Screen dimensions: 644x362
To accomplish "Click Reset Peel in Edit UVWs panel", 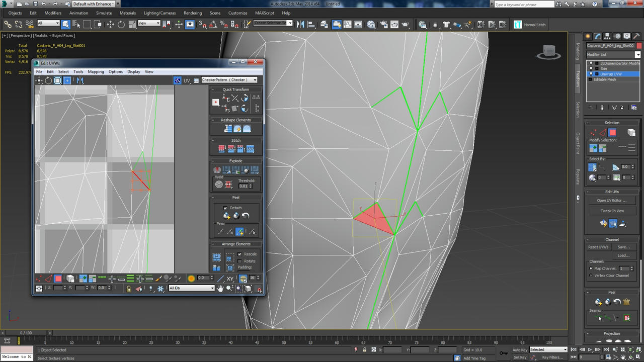I will pyautogui.click(x=246, y=216).
